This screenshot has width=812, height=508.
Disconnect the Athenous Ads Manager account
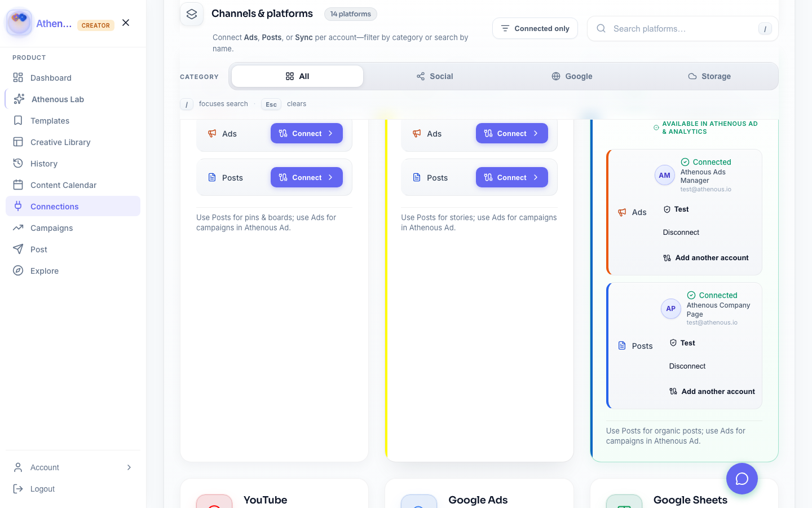point(681,233)
